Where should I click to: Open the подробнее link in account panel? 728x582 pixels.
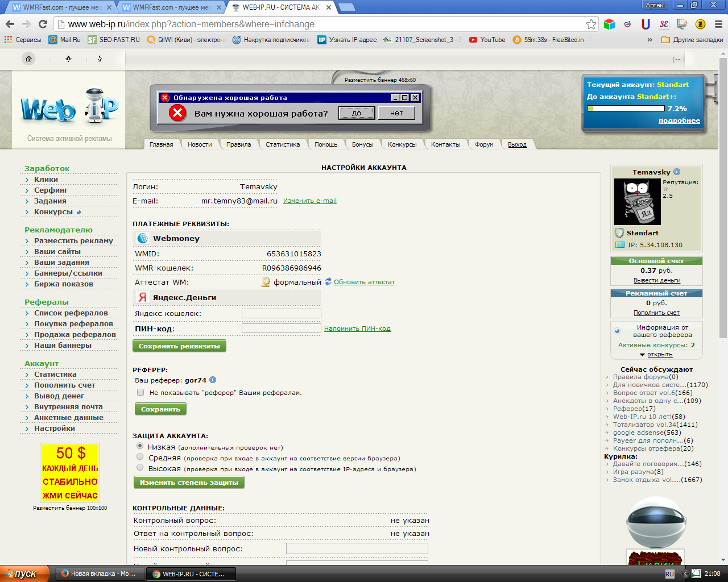[680, 120]
